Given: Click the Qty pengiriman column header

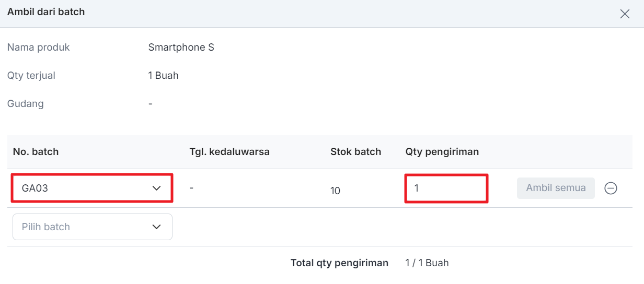Looking at the screenshot, I should tap(442, 152).
